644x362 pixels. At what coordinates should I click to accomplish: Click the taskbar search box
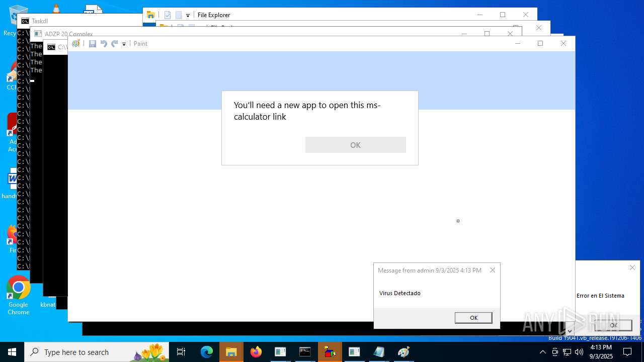pos(97,352)
